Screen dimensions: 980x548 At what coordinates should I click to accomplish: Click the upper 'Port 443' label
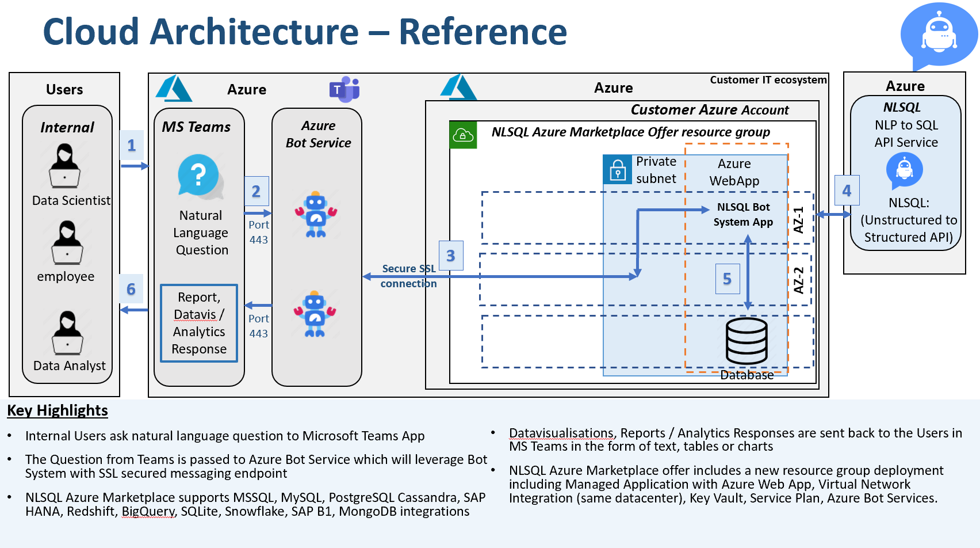coord(259,232)
